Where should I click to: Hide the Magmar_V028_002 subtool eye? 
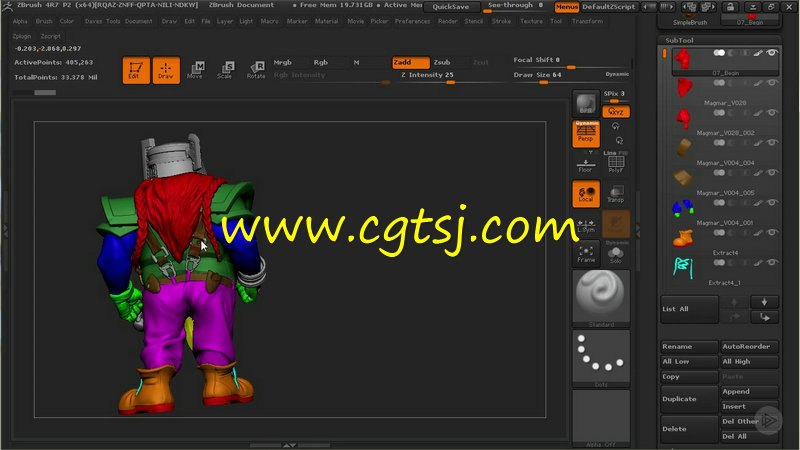(x=772, y=113)
